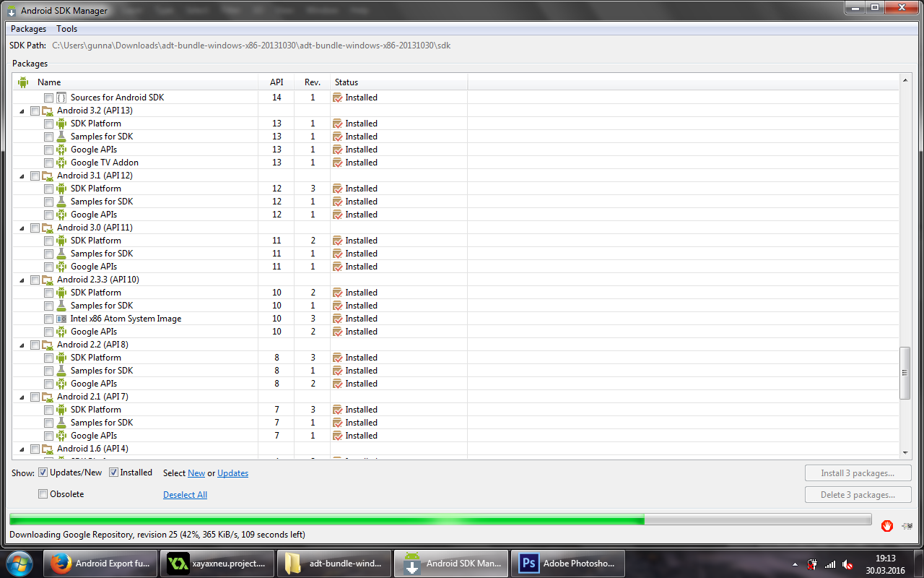Click the Android 3.2 (API 13) folder icon

(x=48, y=111)
